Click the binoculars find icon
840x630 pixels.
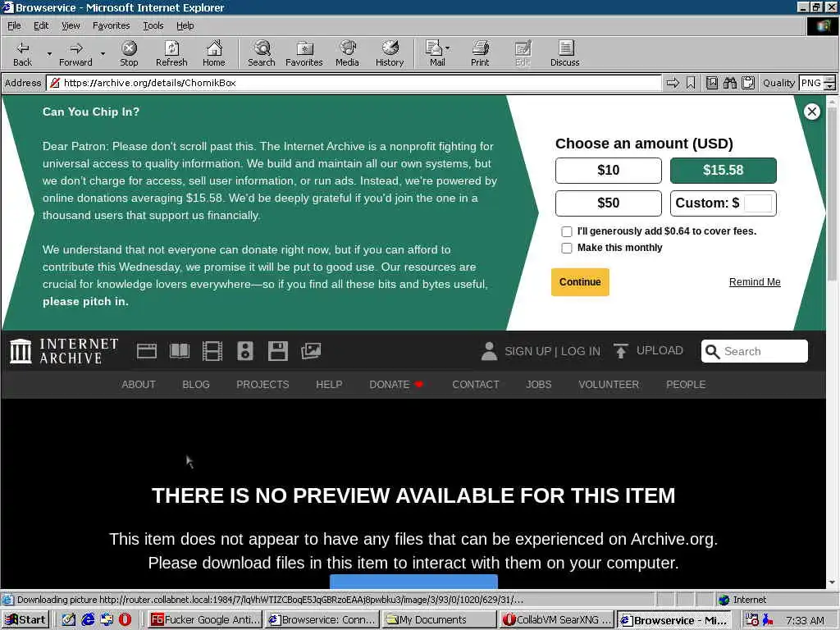[x=729, y=83]
